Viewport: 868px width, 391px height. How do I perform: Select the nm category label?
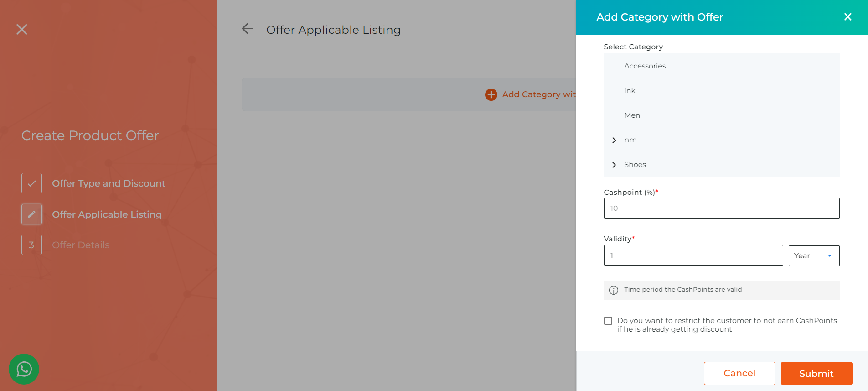coord(630,140)
